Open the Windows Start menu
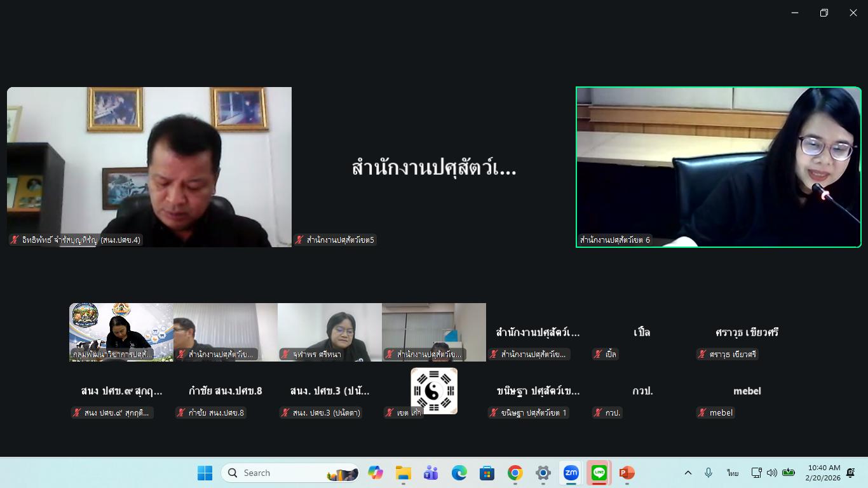Viewport: 868px width, 488px height. point(205,473)
